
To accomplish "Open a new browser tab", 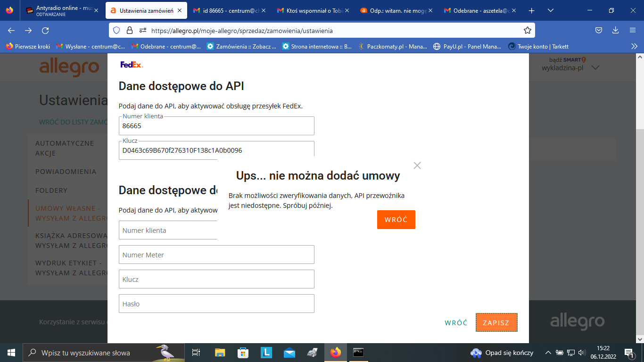I will pyautogui.click(x=531, y=10).
